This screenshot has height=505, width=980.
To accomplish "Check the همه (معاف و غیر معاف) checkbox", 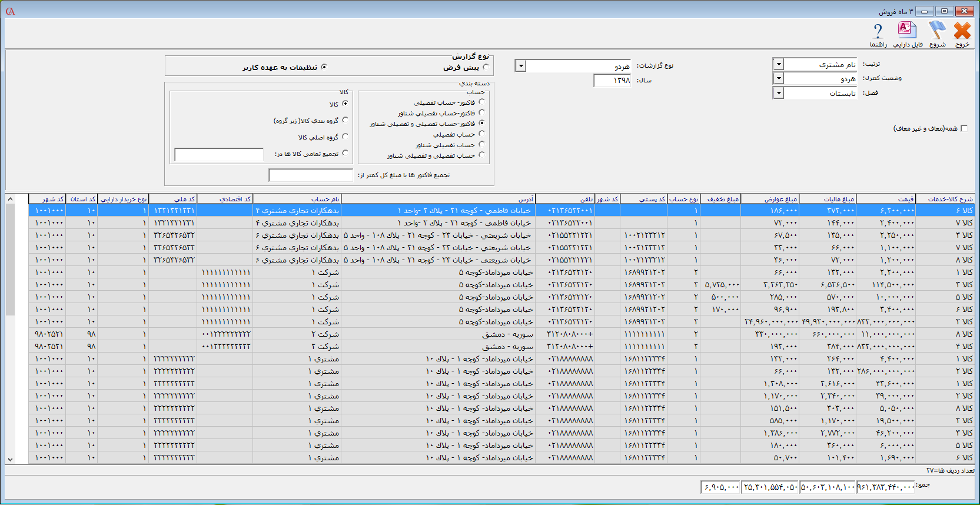I will 964,128.
